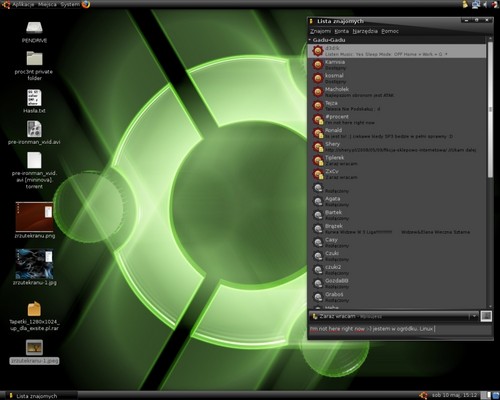Viewport: 500px width, 400px height.
Task: Select the Czuki offline status icon
Action: click(318, 256)
